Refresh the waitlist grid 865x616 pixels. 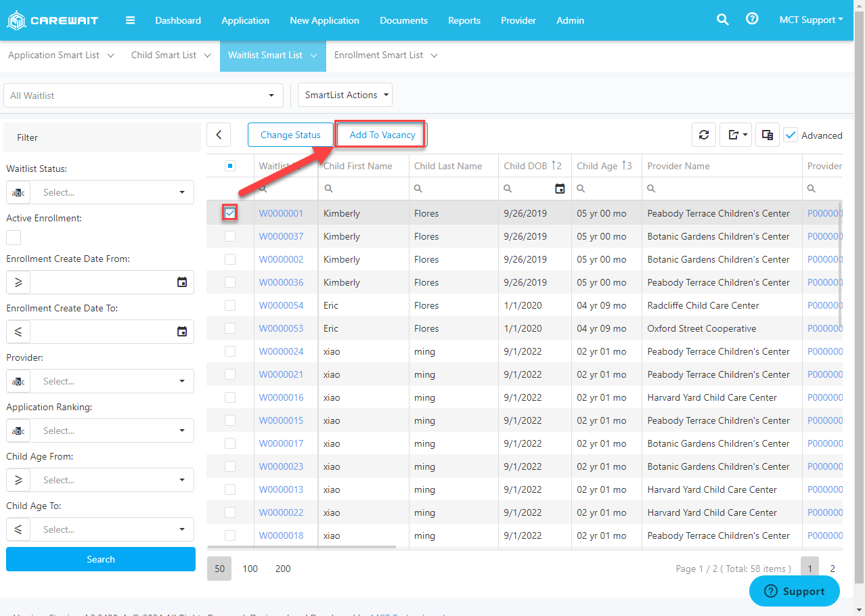pos(704,135)
